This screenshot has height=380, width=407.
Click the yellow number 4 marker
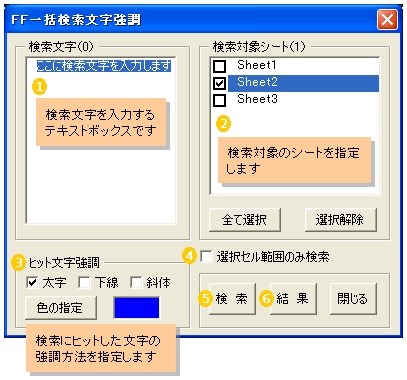(x=189, y=256)
